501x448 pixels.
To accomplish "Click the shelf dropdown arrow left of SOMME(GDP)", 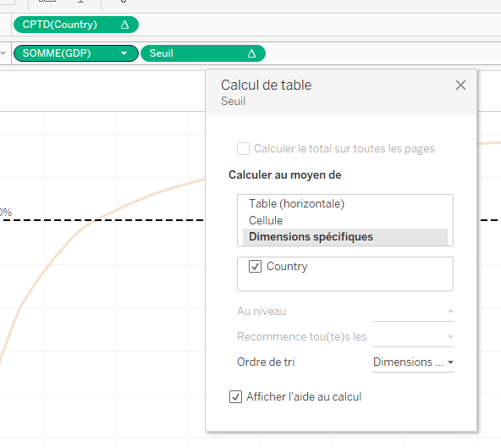I will point(3,53).
